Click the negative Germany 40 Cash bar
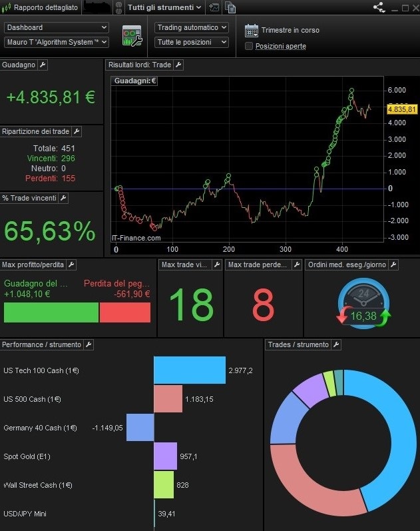This screenshot has width=420, height=531. coord(140,427)
